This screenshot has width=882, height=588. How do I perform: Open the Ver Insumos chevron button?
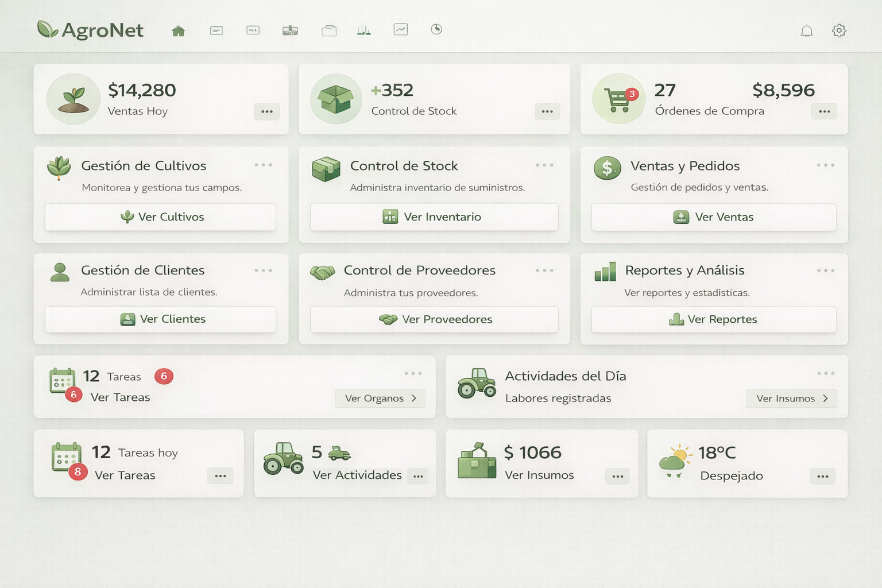click(791, 399)
